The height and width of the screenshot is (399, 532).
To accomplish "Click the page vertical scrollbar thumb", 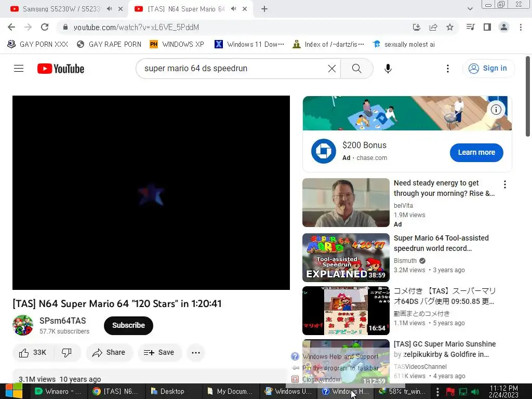I will 528,96.
